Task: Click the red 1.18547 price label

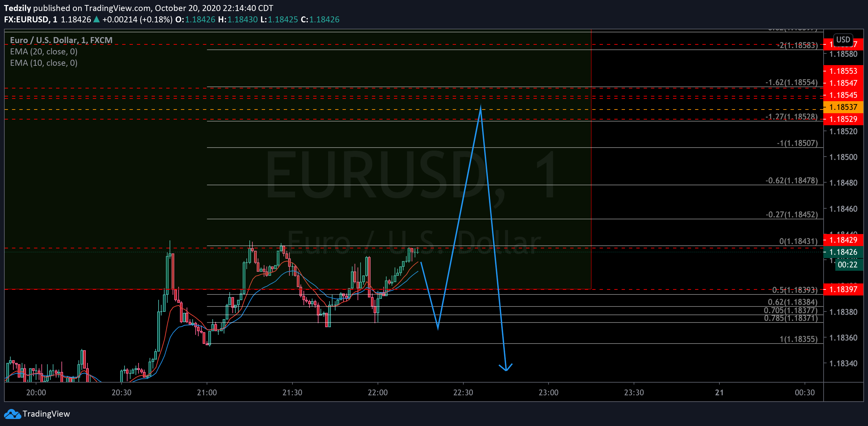Action: pyautogui.click(x=843, y=83)
